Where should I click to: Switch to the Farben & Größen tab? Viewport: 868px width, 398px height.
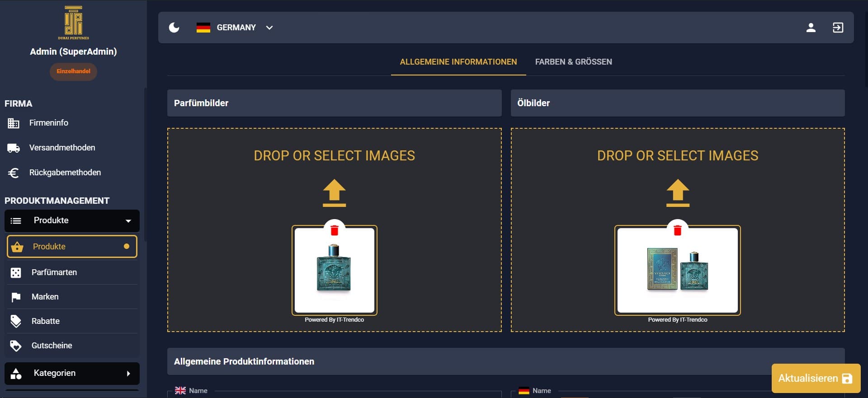(573, 62)
